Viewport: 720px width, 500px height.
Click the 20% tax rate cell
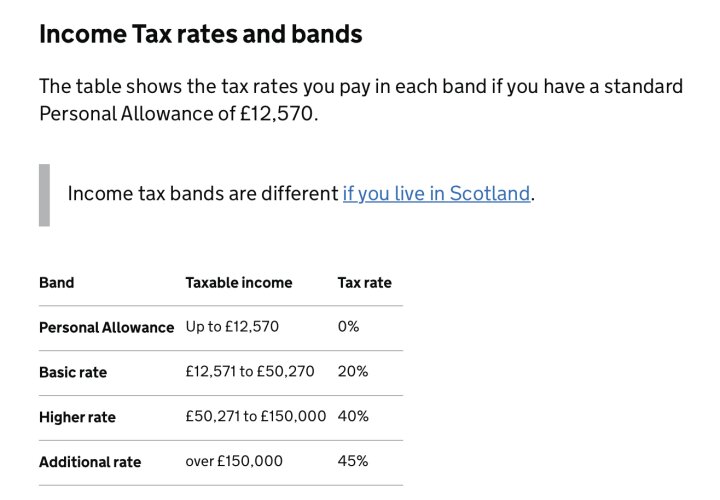pos(353,371)
